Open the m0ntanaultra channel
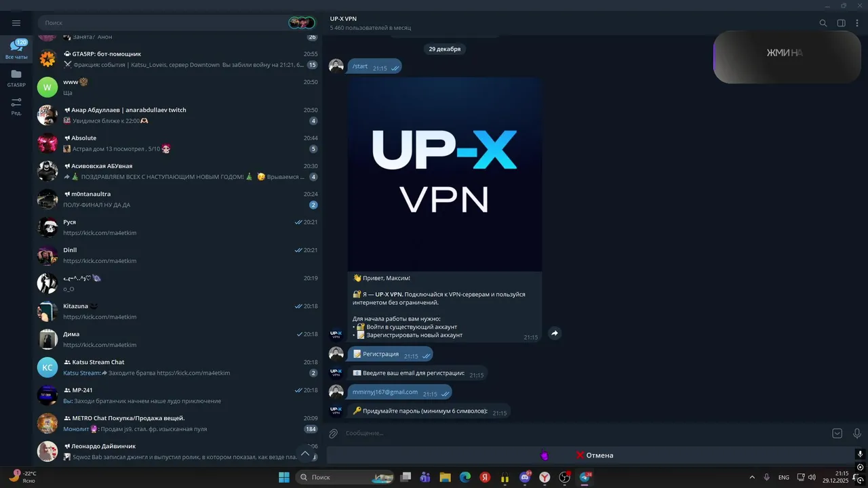Screen dimensions: 868x488 [177, 199]
